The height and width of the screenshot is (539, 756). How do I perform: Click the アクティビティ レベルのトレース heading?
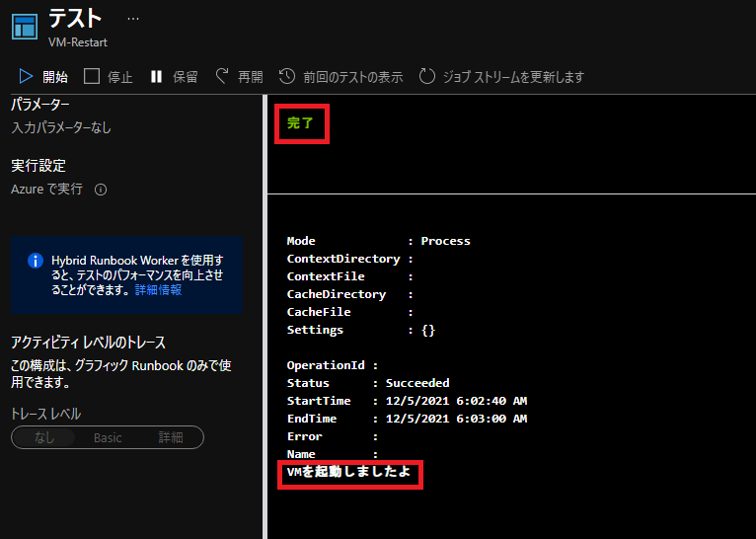click(x=88, y=343)
